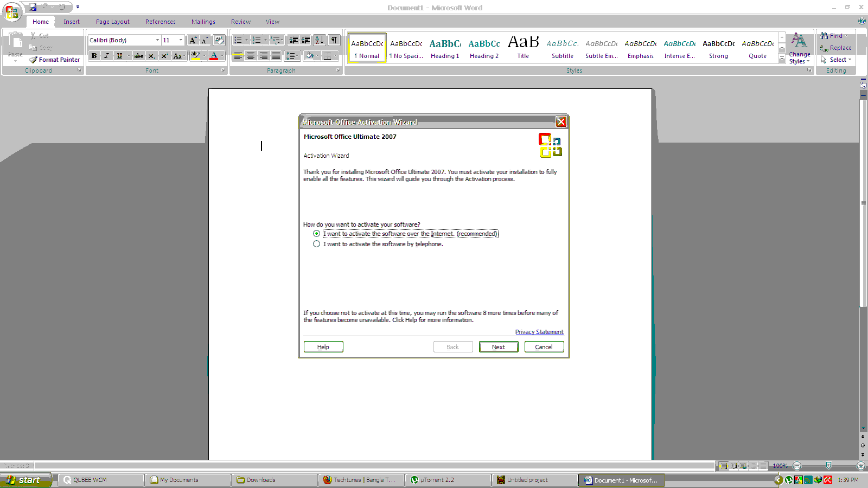Screen dimensions: 868x488
Task: Toggle Italic formatting in Font group
Action: [x=107, y=56]
